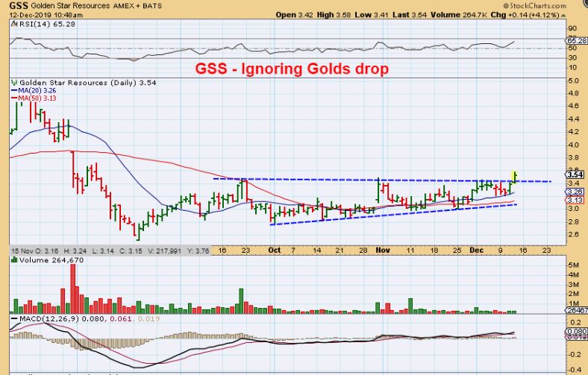Image resolution: width=588 pixels, height=375 pixels.
Task: Click the candlestick icon beside Golden Star Resources (Daily)
Action: (14, 83)
